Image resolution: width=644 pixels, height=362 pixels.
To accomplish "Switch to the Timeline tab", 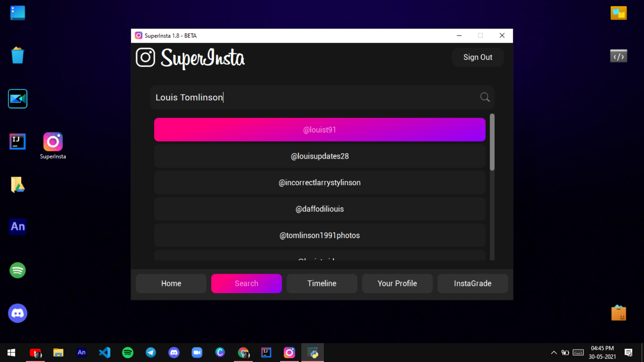I will [x=322, y=284].
